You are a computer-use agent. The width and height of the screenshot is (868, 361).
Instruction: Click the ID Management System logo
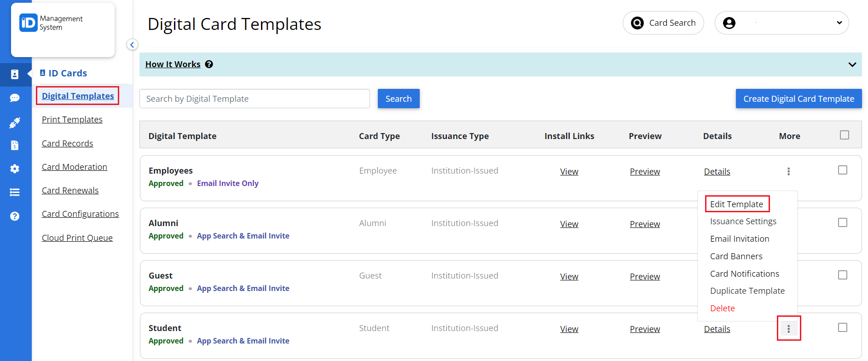pyautogui.click(x=51, y=23)
